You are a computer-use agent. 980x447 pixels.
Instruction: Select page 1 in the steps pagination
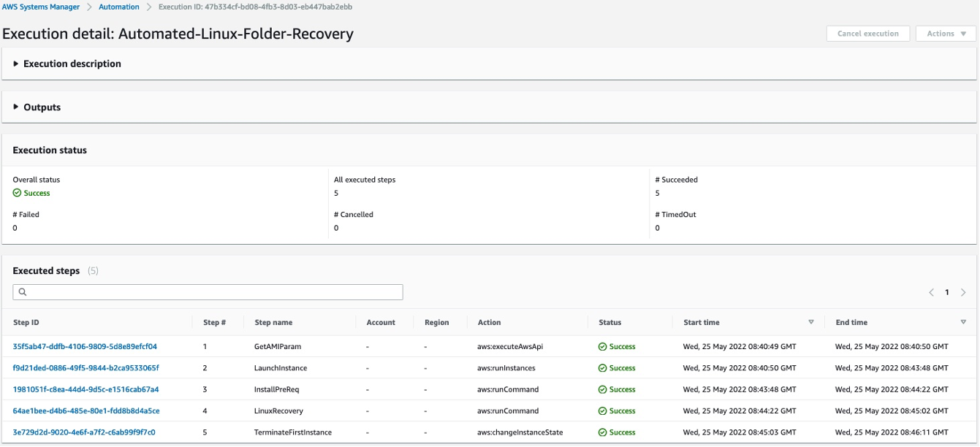point(947,291)
